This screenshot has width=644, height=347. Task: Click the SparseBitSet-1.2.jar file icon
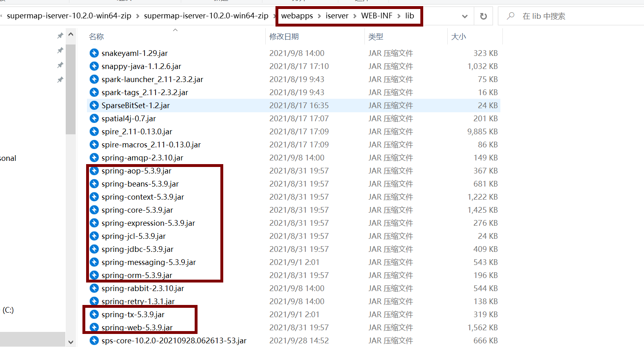[x=94, y=105]
